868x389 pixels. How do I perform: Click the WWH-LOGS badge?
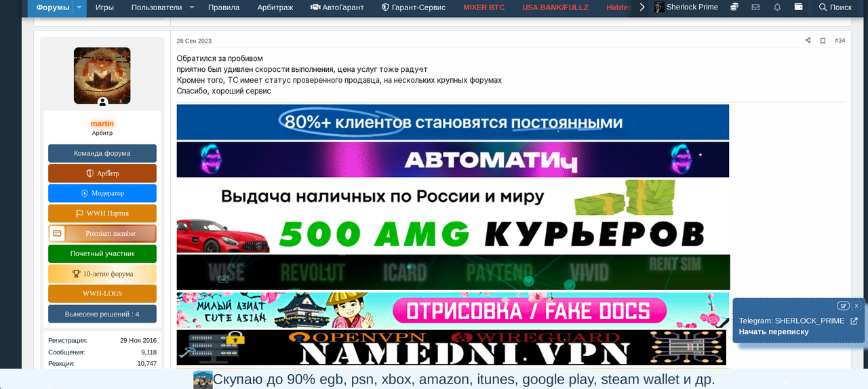coord(102,293)
